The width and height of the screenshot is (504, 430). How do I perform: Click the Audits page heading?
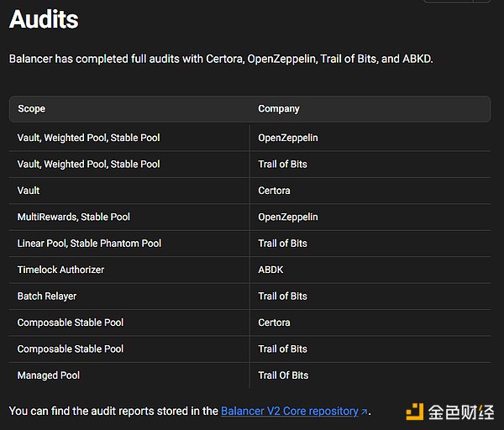point(44,20)
